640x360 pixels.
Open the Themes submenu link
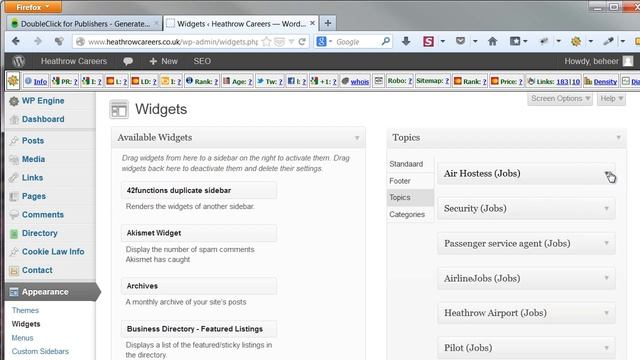pos(25,311)
